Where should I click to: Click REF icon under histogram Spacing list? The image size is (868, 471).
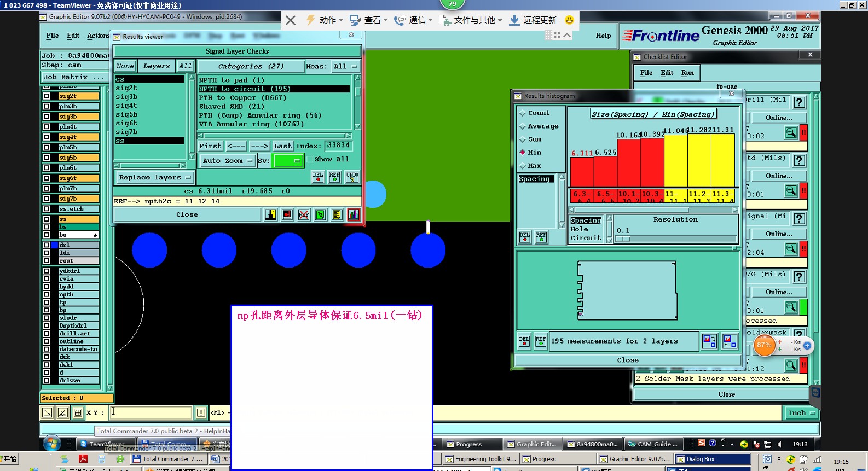(541, 237)
